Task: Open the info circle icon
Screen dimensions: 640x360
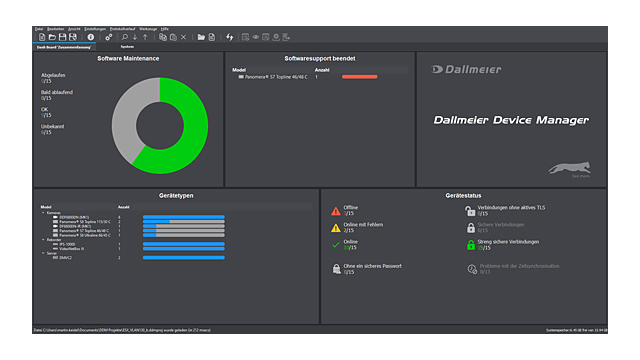Action: [91, 37]
